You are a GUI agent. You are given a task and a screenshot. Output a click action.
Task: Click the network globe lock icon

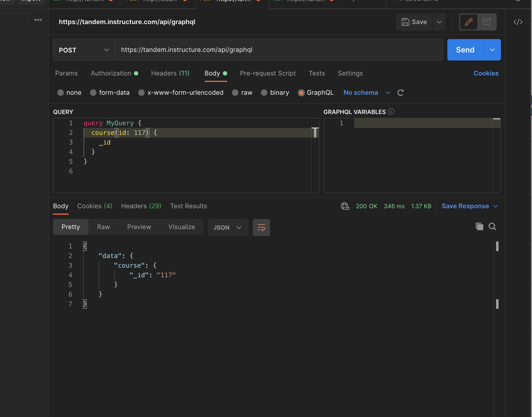pyautogui.click(x=345, y=206)
